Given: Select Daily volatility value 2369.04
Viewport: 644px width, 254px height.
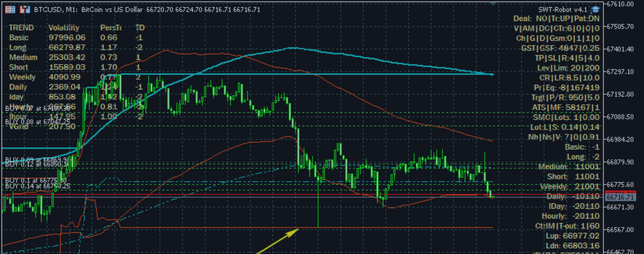Looking at the screenshot, I should tap(64, 87).
